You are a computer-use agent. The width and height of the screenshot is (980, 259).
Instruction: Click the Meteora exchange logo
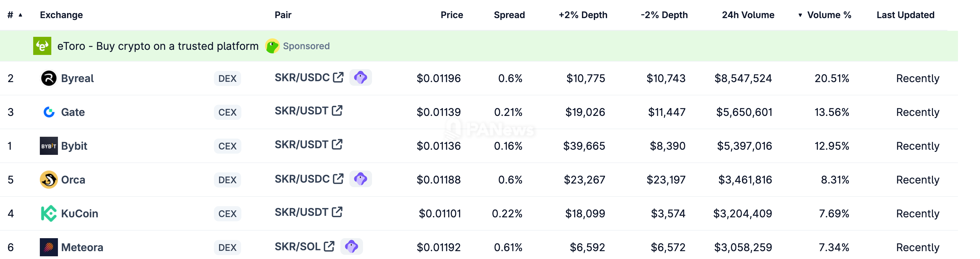(x=49, y=247)
